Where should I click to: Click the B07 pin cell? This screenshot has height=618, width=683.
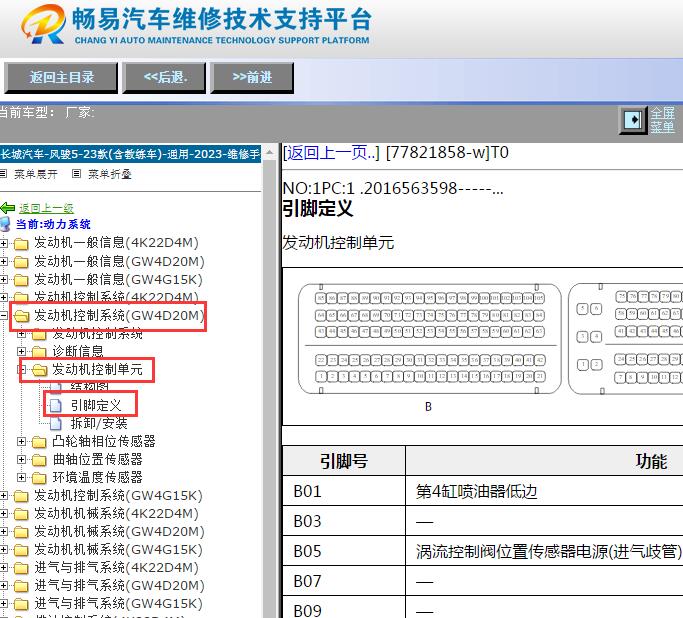pos(344,581)
